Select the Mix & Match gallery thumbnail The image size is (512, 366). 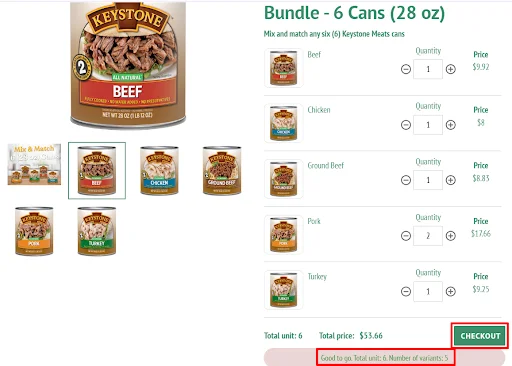point(34,164)
